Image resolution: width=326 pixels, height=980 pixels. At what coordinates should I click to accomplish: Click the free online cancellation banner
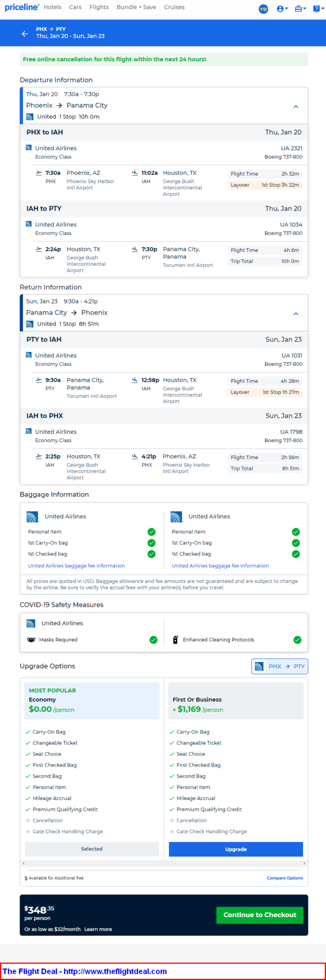(164, 59)
